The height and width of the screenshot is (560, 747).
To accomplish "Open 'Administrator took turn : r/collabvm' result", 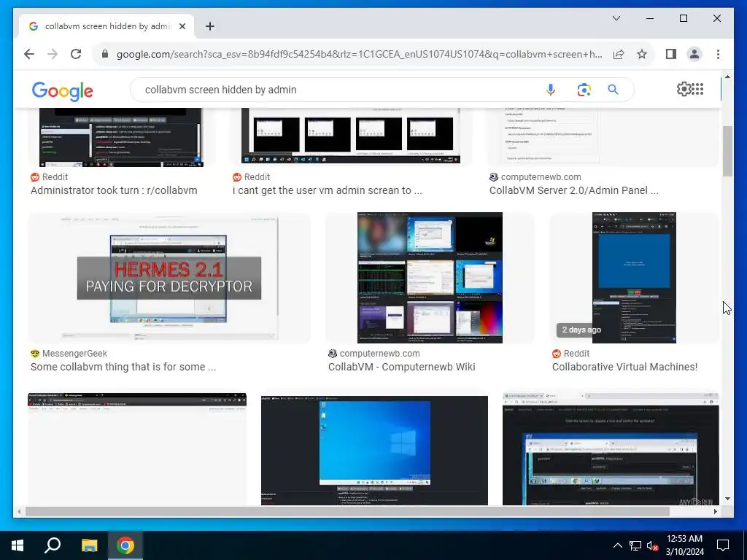I will [x=114, y=190].
